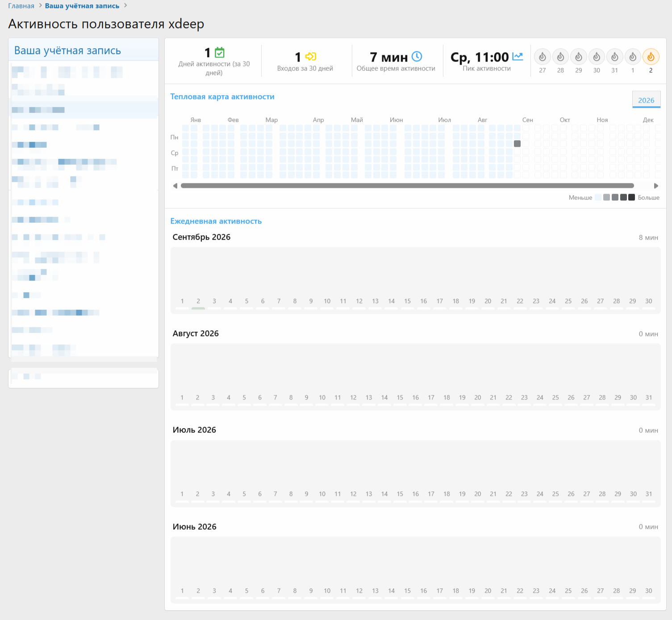Click the dark active heatmap cell in September
The image size is (672, 620).
[517, 144]
